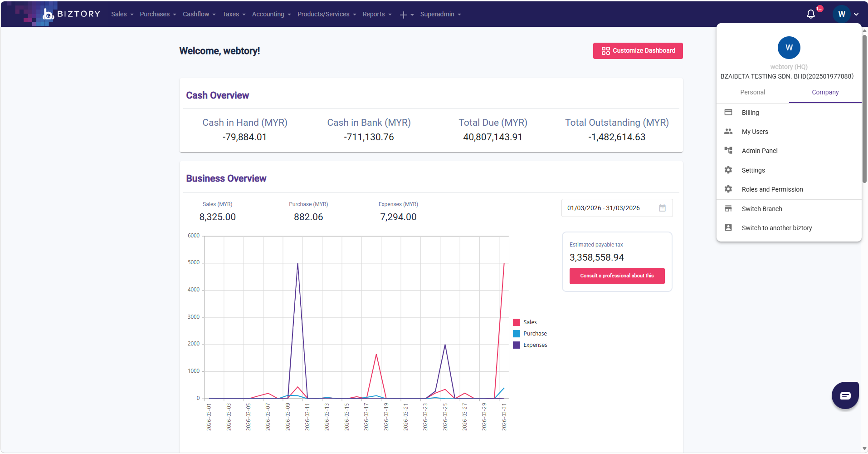Click the My Users people icon
This screenshot has height=454, width=868.
tap(728, 131)
